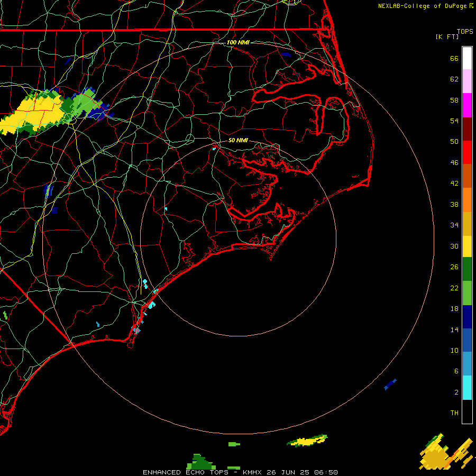
Task: Click the 62 value on the legend
Action: coord(454,79)
